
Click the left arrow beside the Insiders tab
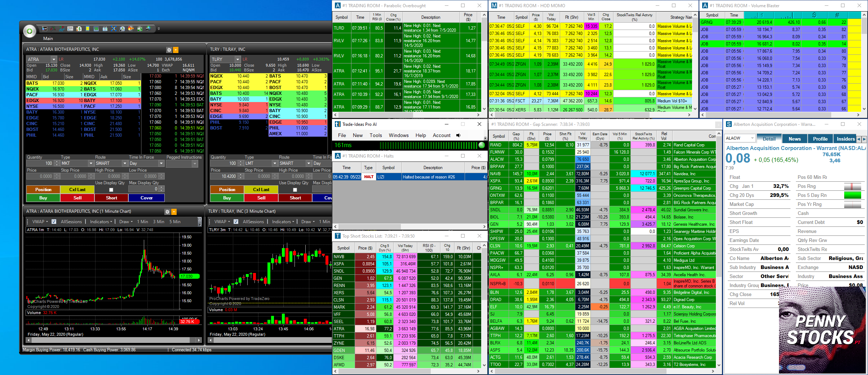click(x=859, y=139)
